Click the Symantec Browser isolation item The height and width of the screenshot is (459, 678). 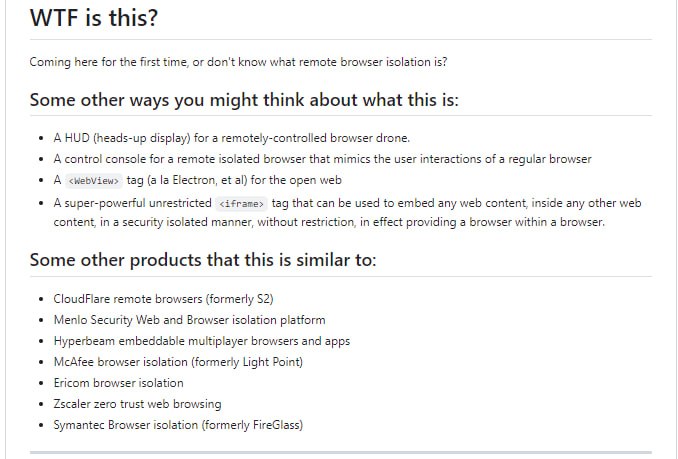[x=178, y=425]
